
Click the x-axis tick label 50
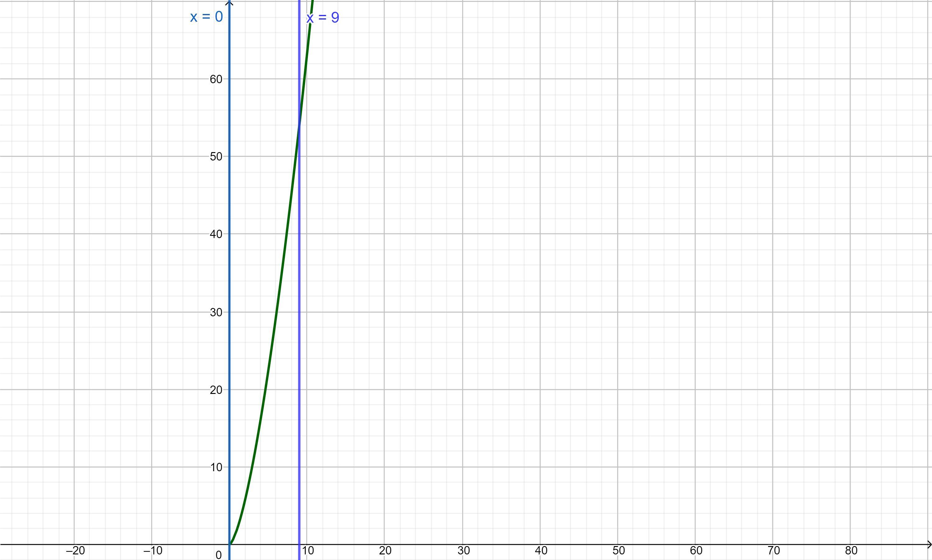point(619,551)
